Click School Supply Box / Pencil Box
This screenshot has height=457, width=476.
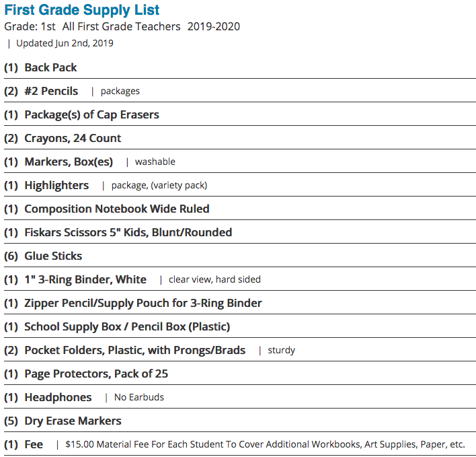[127, 326]
